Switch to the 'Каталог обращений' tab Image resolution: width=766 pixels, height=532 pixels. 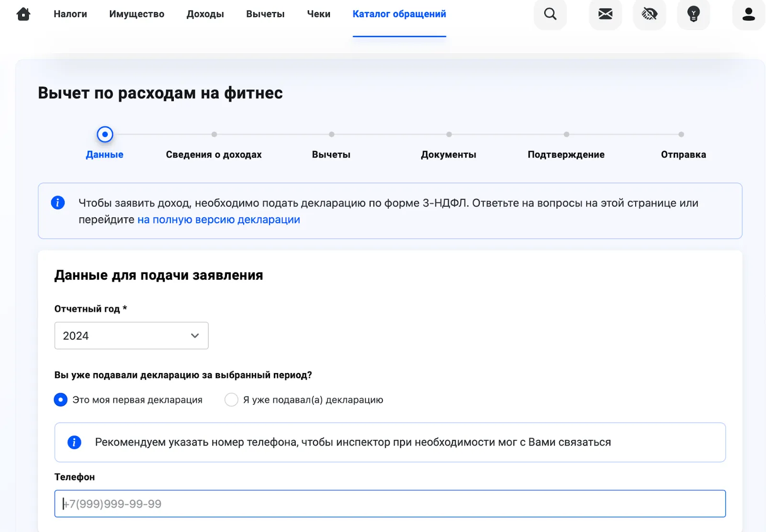click(399, 14)
